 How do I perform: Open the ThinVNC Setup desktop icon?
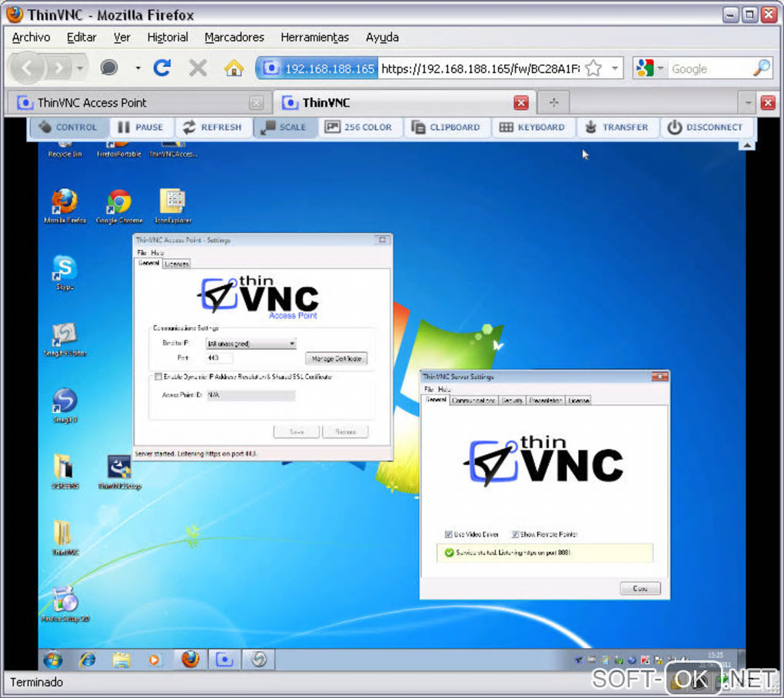119,471
